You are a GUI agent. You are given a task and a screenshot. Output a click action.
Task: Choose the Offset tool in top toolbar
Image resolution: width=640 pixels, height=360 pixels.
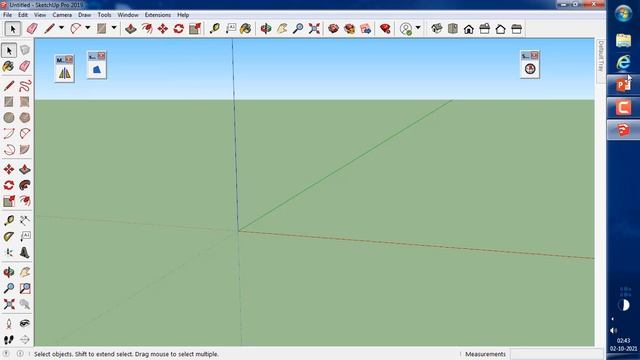point(147,29)
